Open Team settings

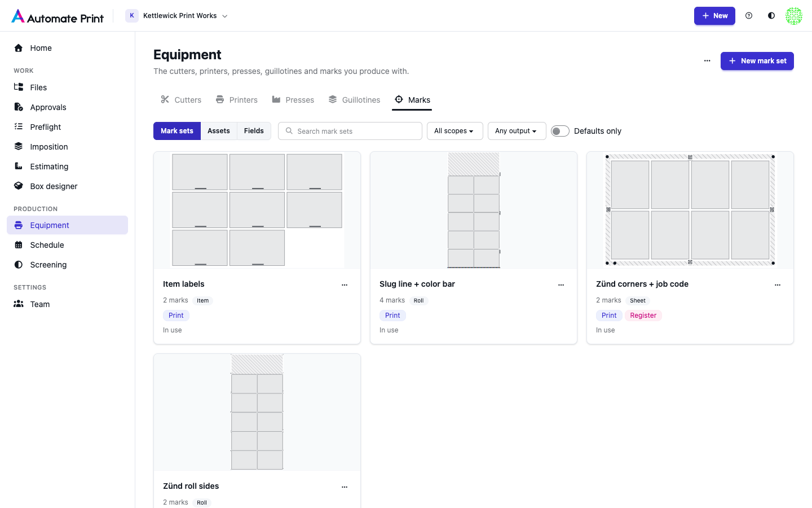(67, 304)
